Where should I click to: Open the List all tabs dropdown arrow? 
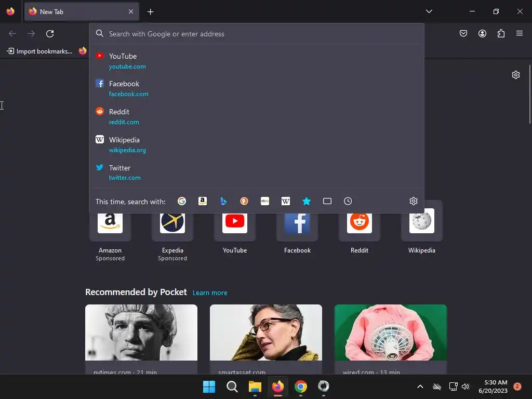[429, 11]
